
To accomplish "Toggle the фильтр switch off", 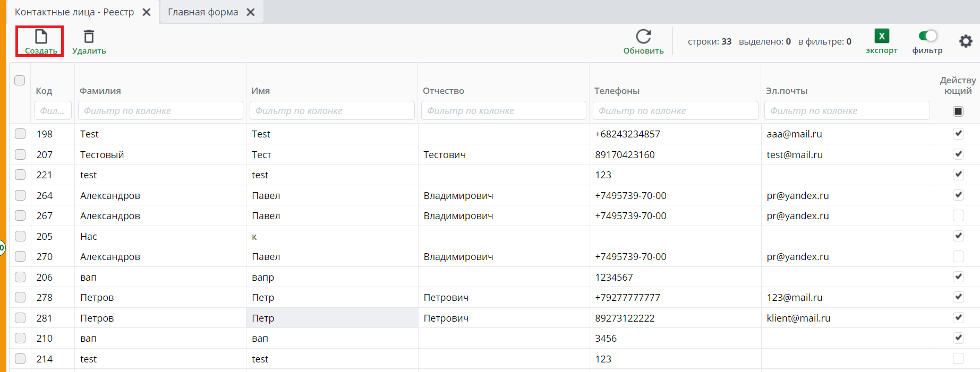I will tap(927, 36).
